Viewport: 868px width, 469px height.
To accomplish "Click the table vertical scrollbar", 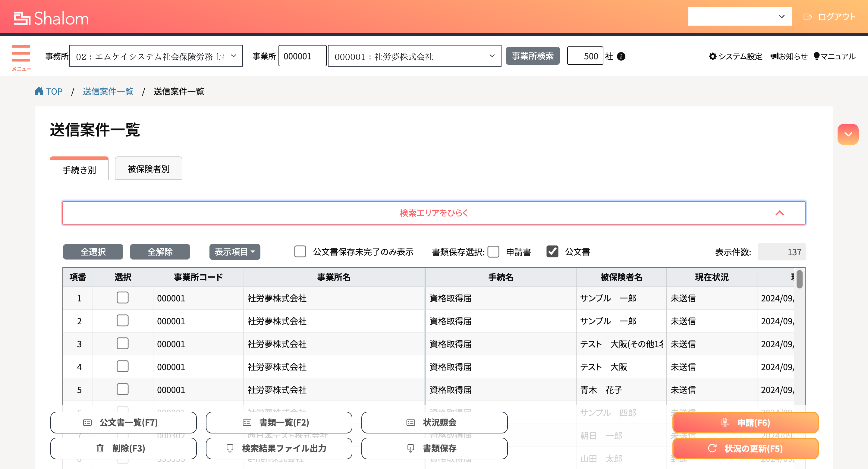I will [799, 279].
